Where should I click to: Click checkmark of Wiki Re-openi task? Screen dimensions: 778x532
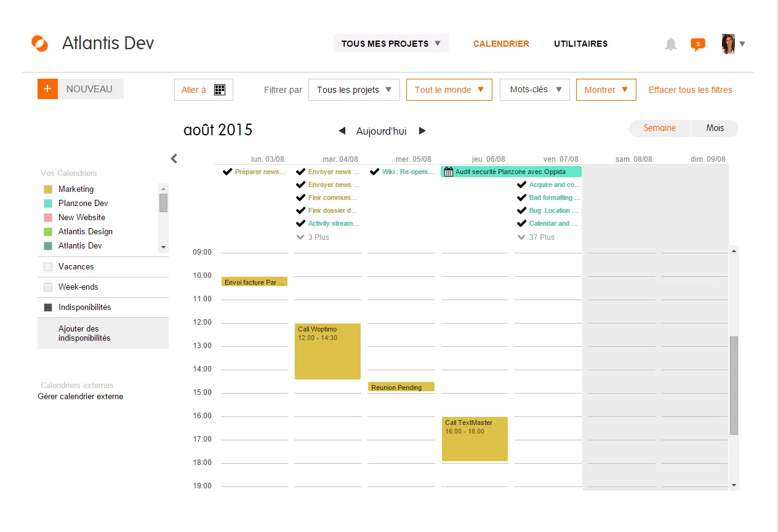point(374,172)
